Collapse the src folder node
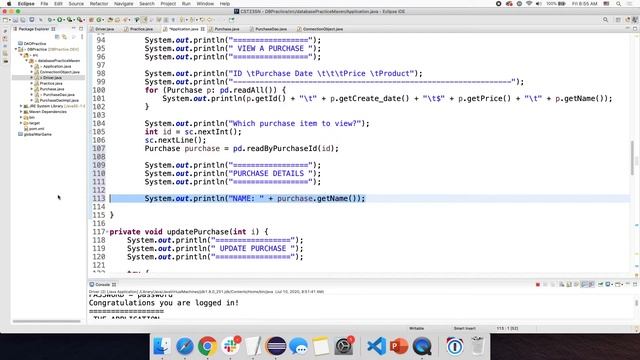This screenshot has width=640, height=360. coord(22,55)
